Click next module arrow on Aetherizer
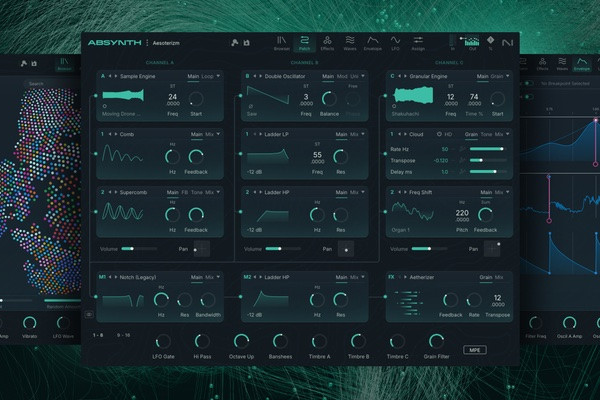This screenshot has width=600, height=400. (x=405, y=277)
